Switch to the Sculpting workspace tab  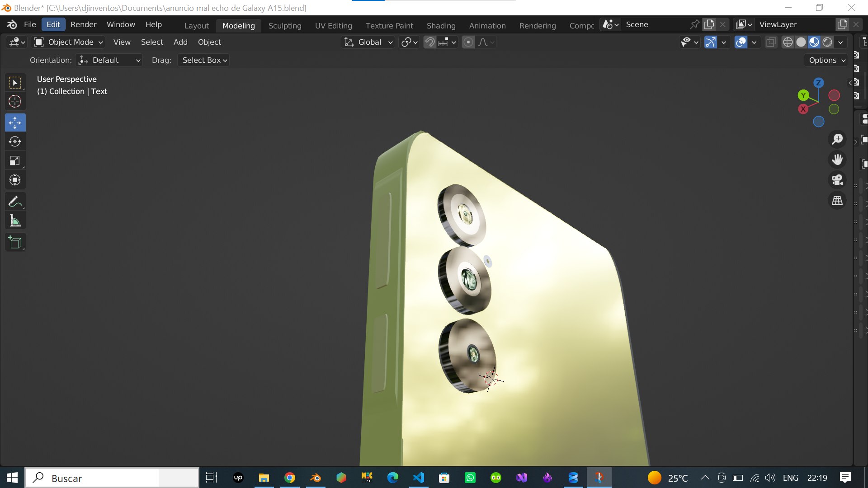(285, 26)
